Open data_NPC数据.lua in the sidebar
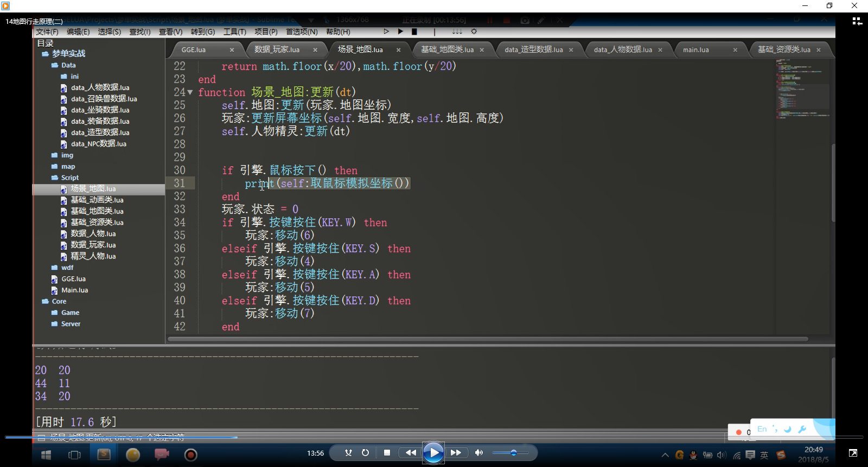Screen dimensions: 868x467 coord(98,144)
